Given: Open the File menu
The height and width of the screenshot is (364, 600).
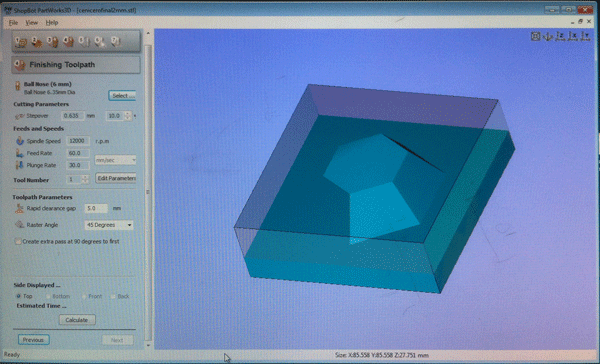Looking at the screenshot, I should tap(13, 23).
